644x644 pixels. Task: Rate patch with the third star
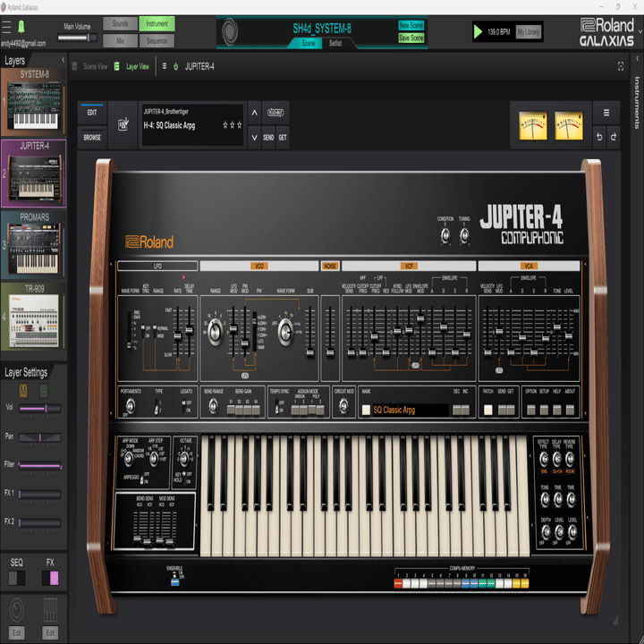[x=240, y=125]
